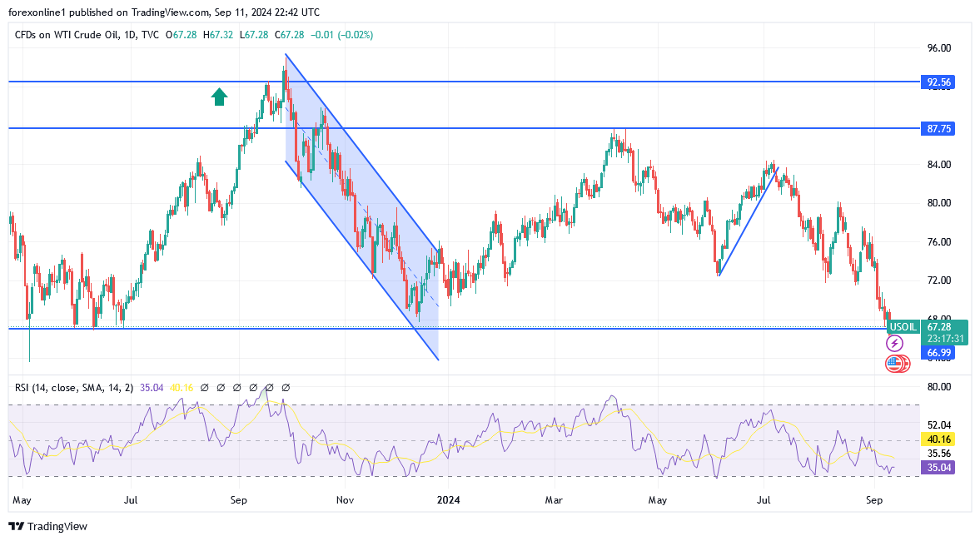The width and height of the screenshot is (980, 541).
Task: Click the change value −0.01 (−0.02%)
Action: coord(341,35)
